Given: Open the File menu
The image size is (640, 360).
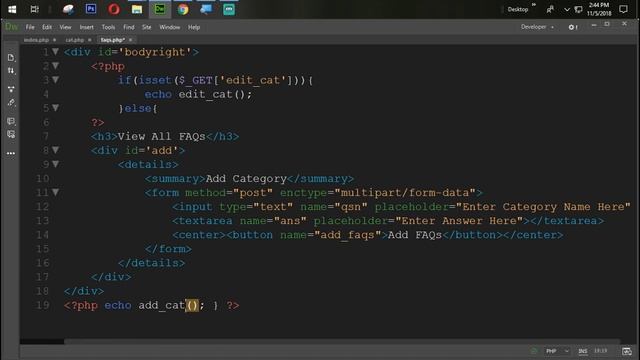Looking at the screenshot, I should tap(30, 27).
